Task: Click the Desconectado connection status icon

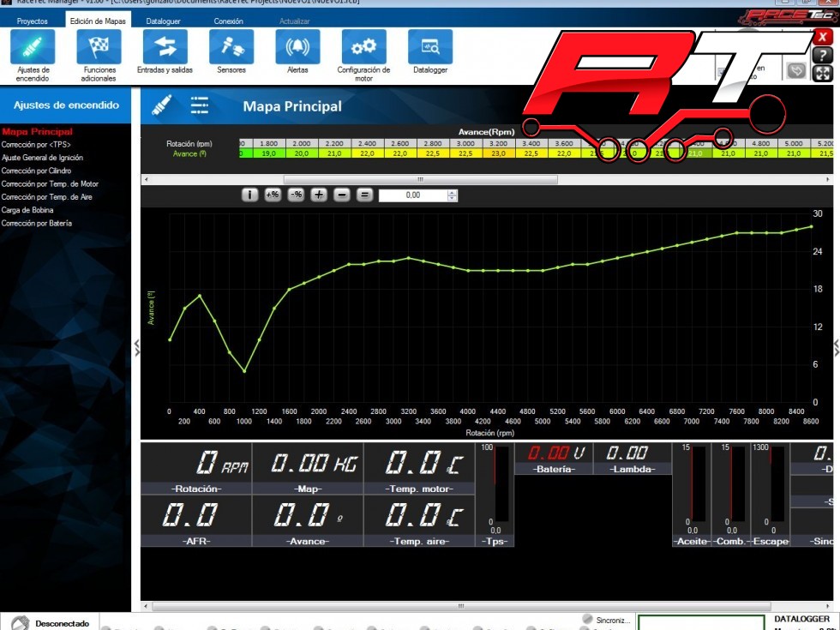Action: coord(21,622)
